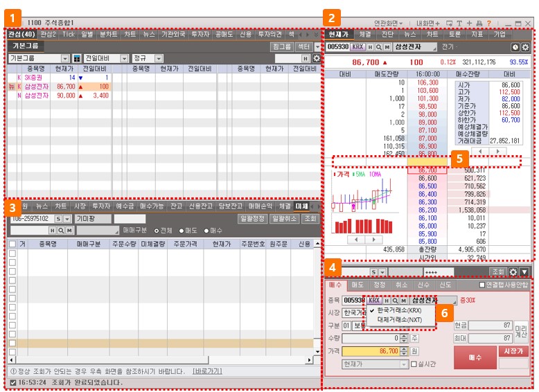This screenshot has height=392, width=539.
Task: Click KRX exchange badge in quote panel
Action: click(x=357, y=46)
